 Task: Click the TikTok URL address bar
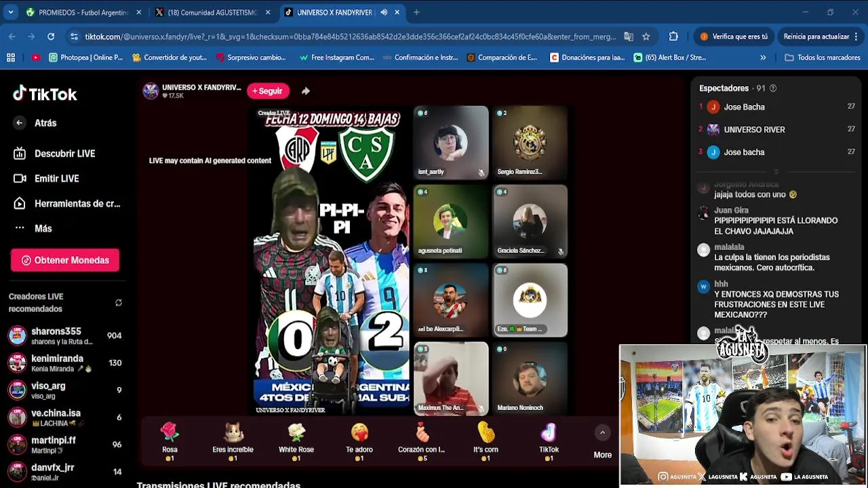pos(350,37)
